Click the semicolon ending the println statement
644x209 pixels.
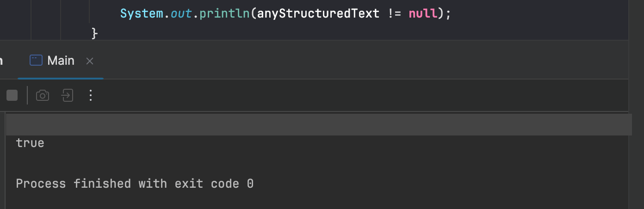coord(447,13)
